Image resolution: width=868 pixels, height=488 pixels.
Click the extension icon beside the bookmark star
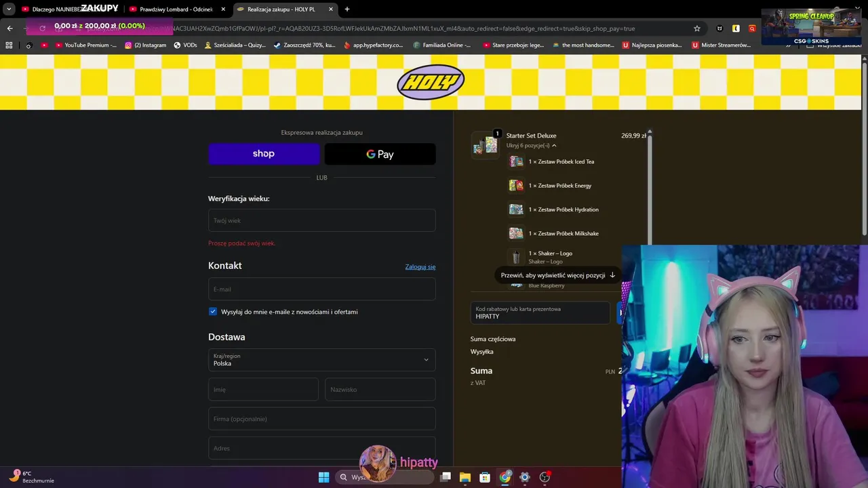point(719,28)
